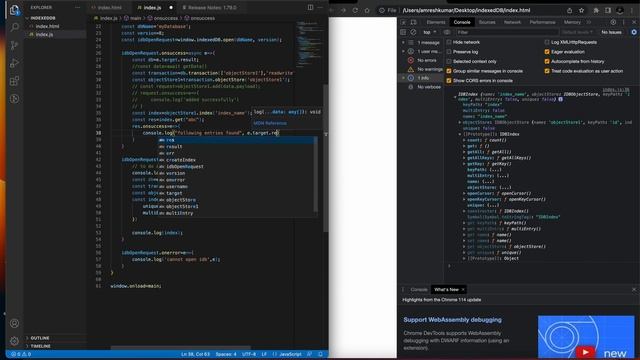Clear the console with the clear icon

(413, 32)
